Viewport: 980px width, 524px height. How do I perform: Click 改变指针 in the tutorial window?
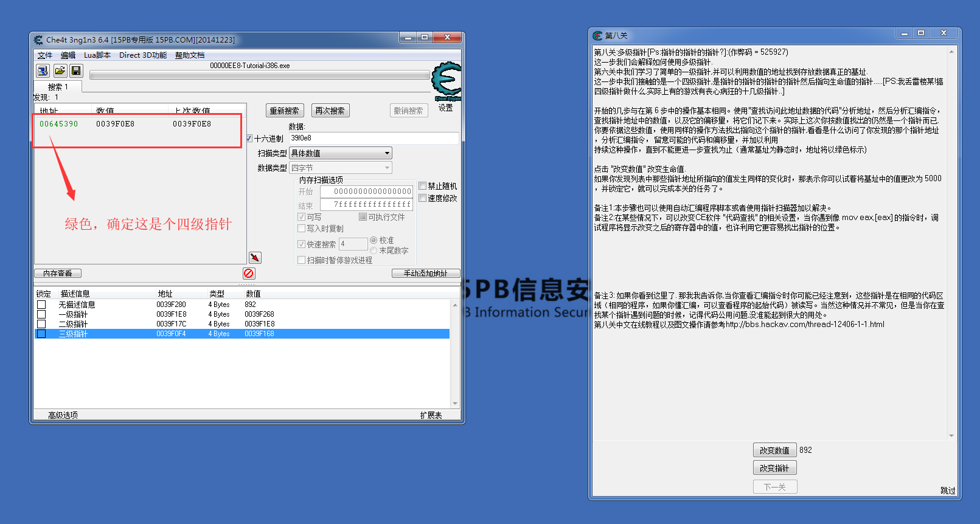click(x=774, y=468)
